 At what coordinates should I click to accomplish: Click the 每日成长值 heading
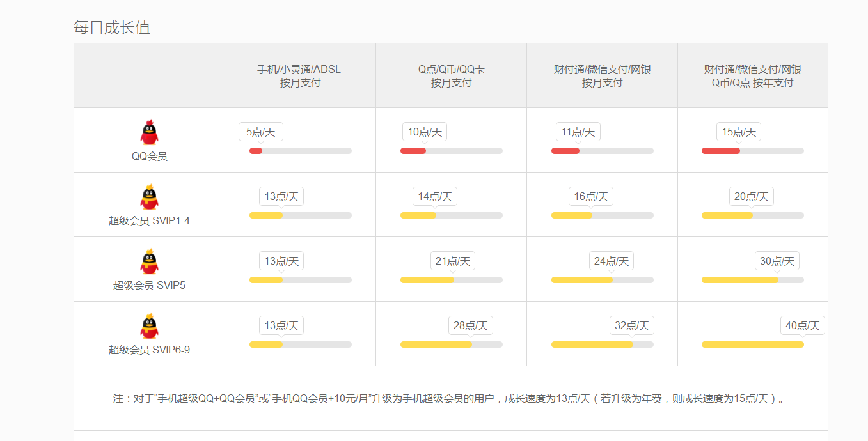[112, 27]
